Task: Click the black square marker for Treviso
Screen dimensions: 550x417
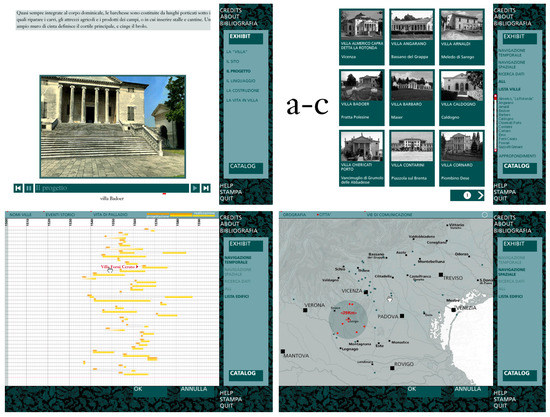Action: coord(441,275)
